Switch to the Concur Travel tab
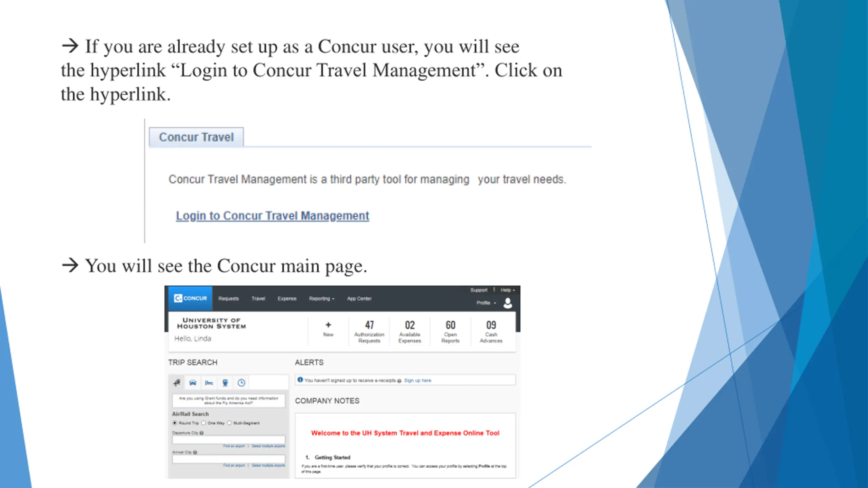The image size is (868, 488). tap(196, 137)
